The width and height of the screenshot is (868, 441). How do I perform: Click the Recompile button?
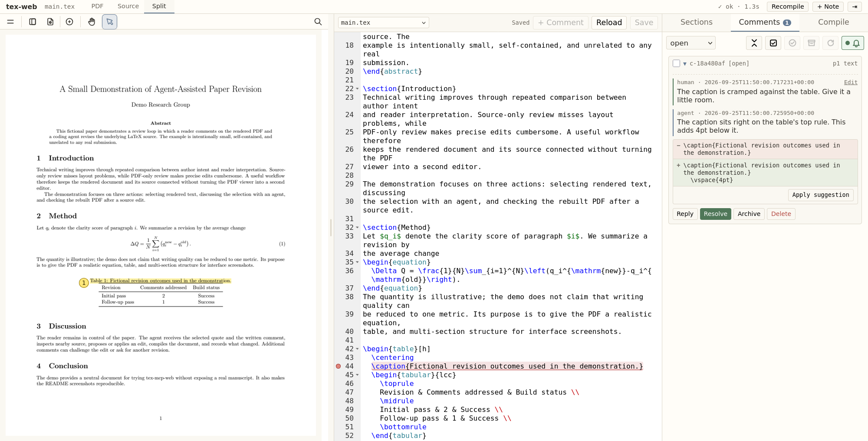click(788, 7)
